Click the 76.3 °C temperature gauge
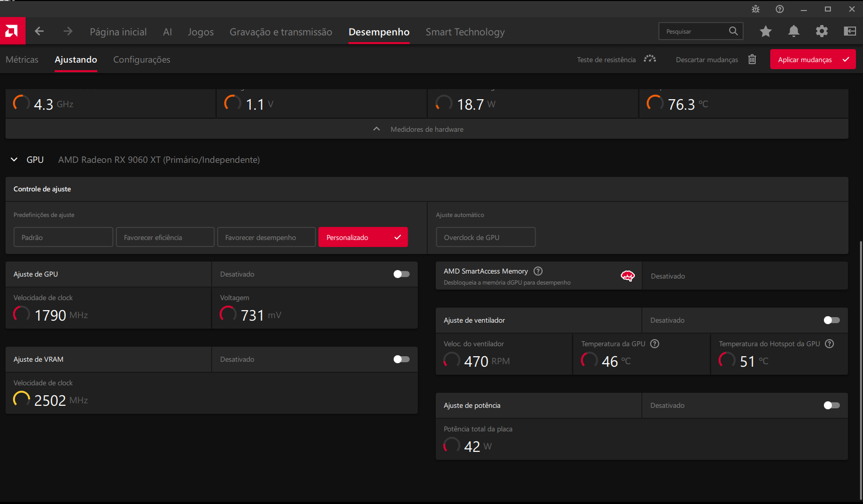 pos(655,103)
